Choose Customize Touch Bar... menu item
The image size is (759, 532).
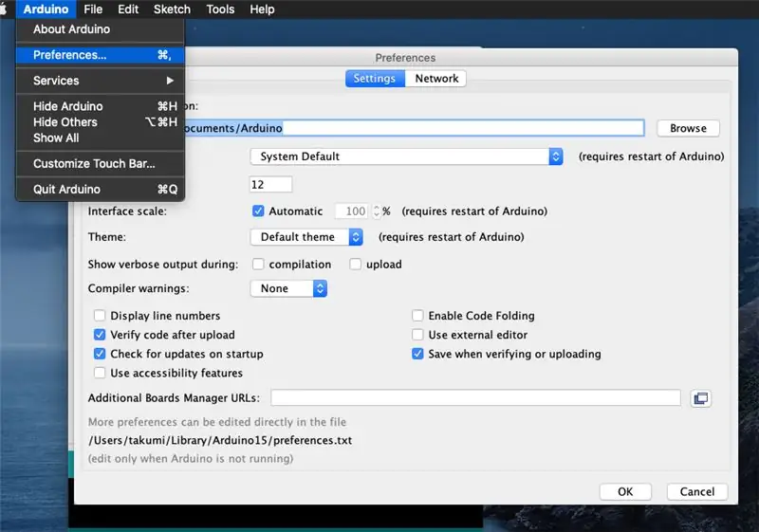click(x=101, y=164)
